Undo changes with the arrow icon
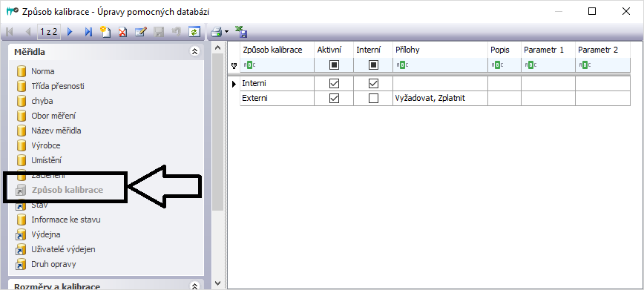Image resolution: width=644 pixels, height=290 pixels. tap(176, 32)
